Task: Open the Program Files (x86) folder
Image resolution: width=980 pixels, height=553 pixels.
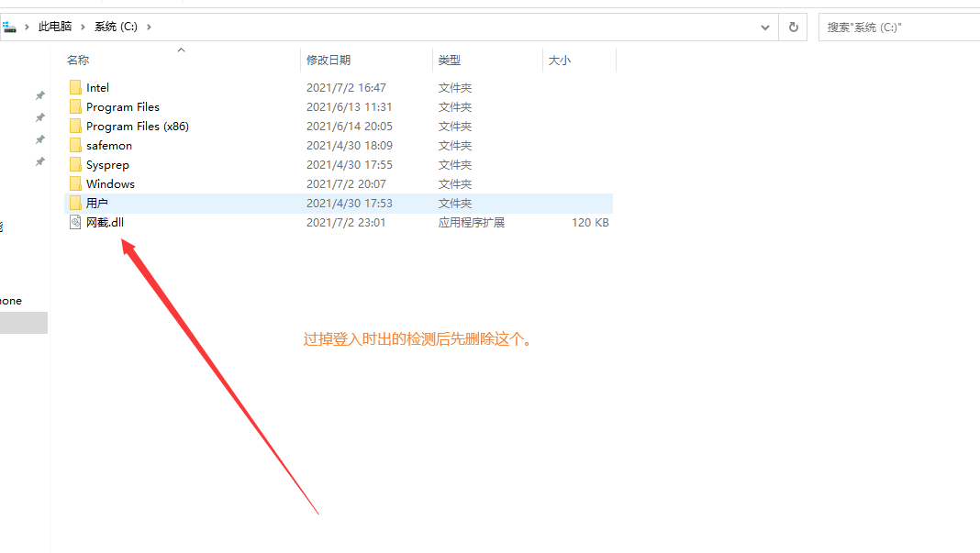Action: click(x=136, y=126)
